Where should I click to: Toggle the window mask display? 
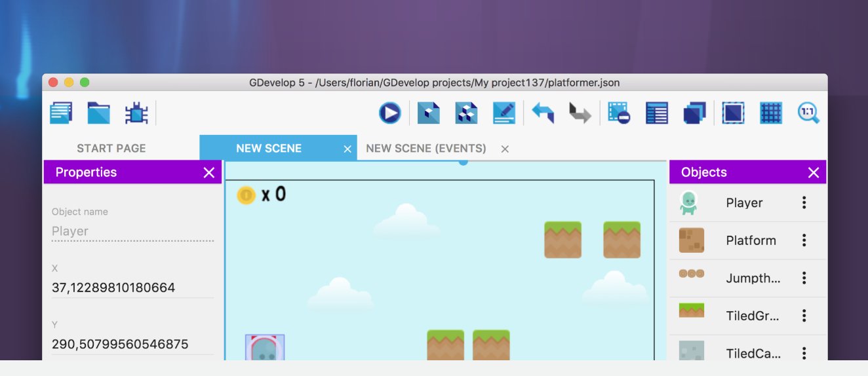pos(733,113)
